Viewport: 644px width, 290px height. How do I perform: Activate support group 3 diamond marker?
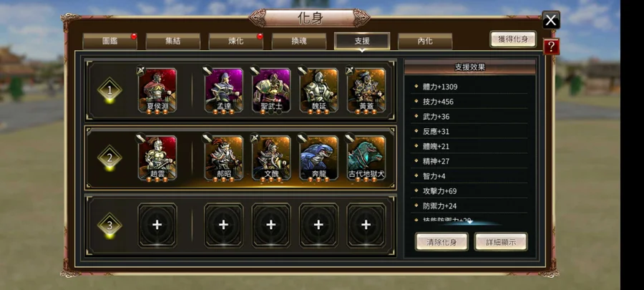click(x=109, y=226)
